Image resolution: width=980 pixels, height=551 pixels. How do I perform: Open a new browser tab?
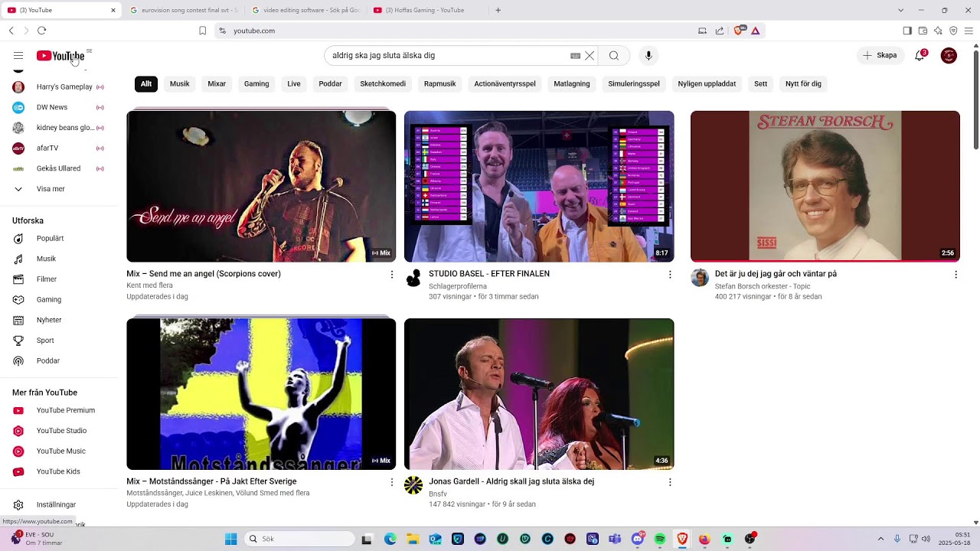coord(498,10)
